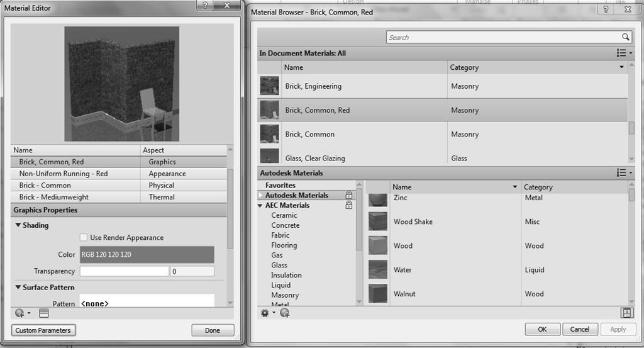Screen dimensions: 644x348
Task: Select the Masonry category in library tree
Action: 285,295
